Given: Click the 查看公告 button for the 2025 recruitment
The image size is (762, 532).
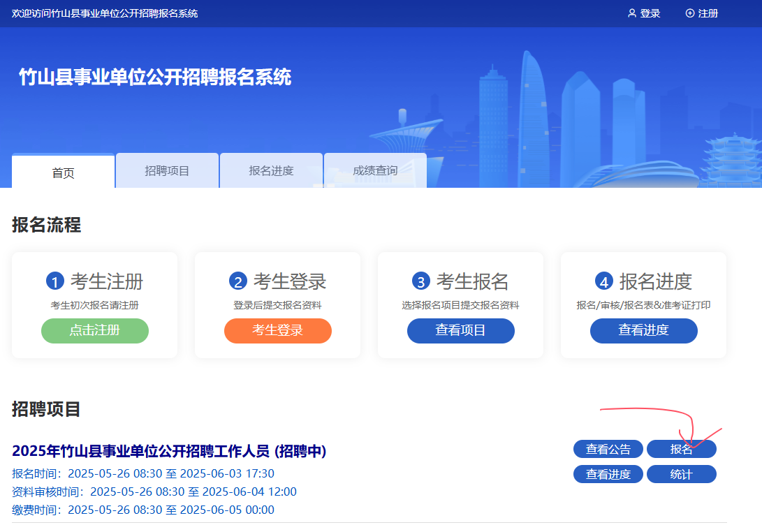Looking at the screenshot, I should pyautogui.click(x=608, y=449).
